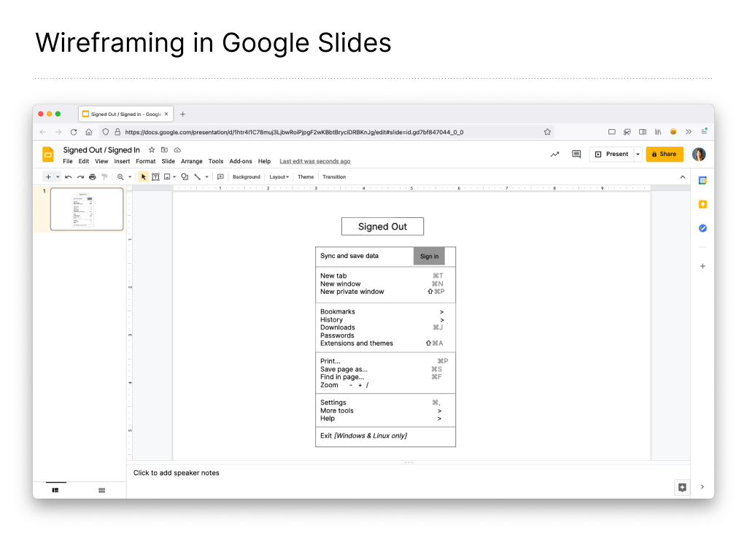The height and width of the screenshot is (560, 747).
Task: Open the Insert menu
Action: pyautogui.click(x=122, y=161)
